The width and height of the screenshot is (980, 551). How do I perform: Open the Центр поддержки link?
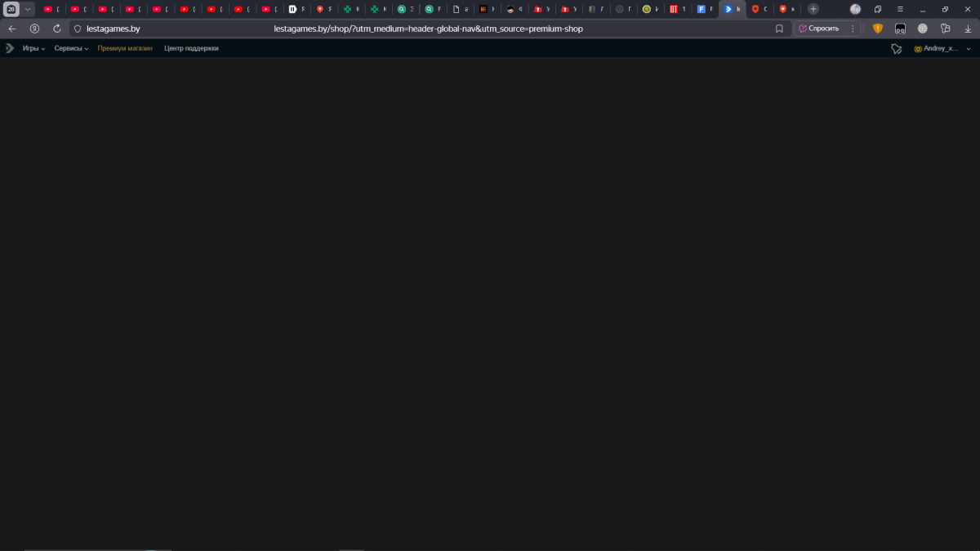pos(191,48)
